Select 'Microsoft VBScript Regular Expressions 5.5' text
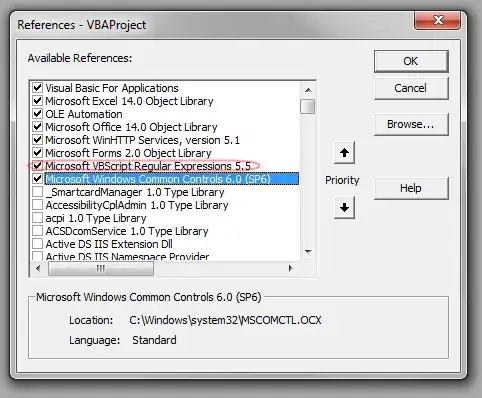 pos(148,166)
